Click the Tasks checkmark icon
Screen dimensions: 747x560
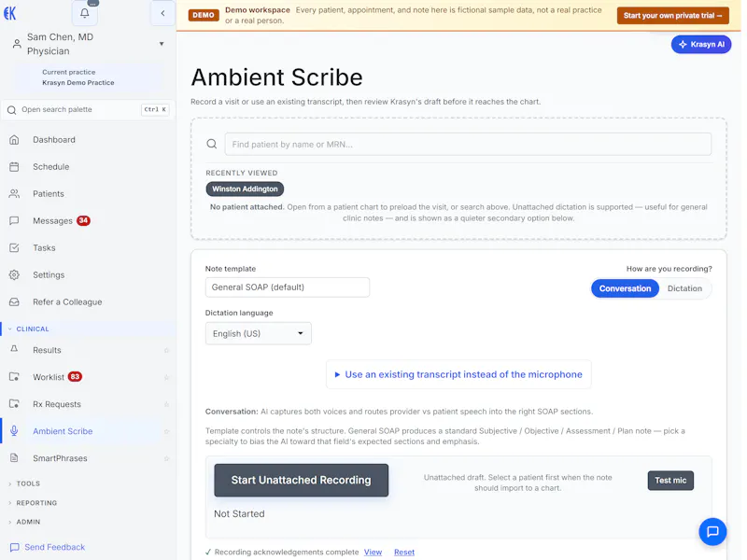tap(14, 248)
